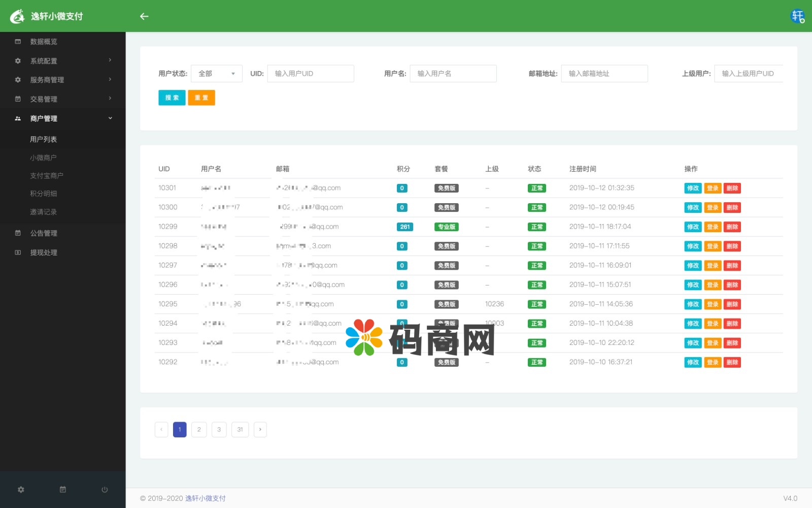Click the blue 搜索 button
The image size is (812, 508).
[x=172, y=98]
